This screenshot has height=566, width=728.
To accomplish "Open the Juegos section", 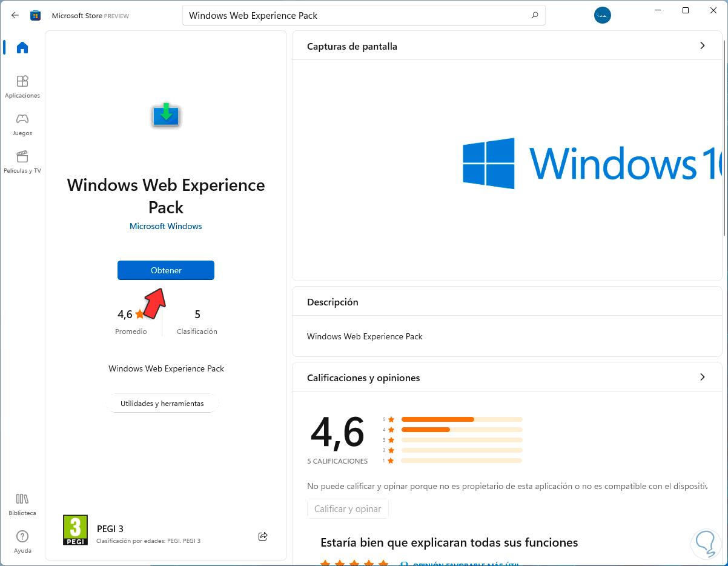I will click(x=22, y=124).
